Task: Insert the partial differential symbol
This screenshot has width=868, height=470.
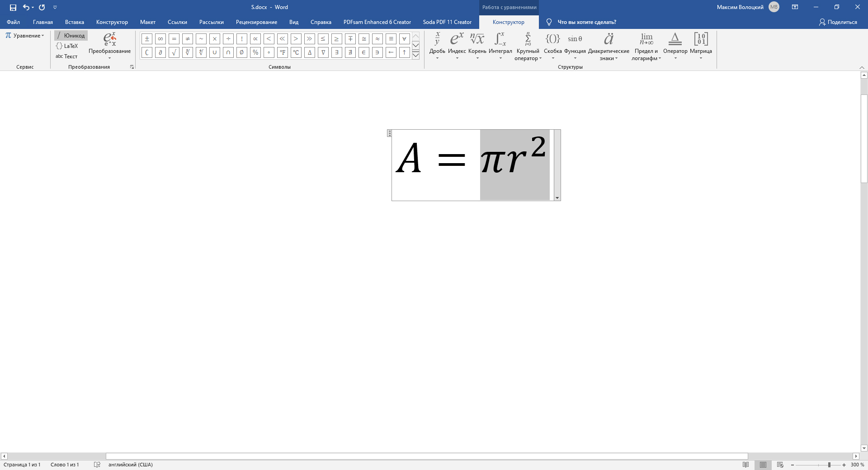Action: tap(160, 52)
